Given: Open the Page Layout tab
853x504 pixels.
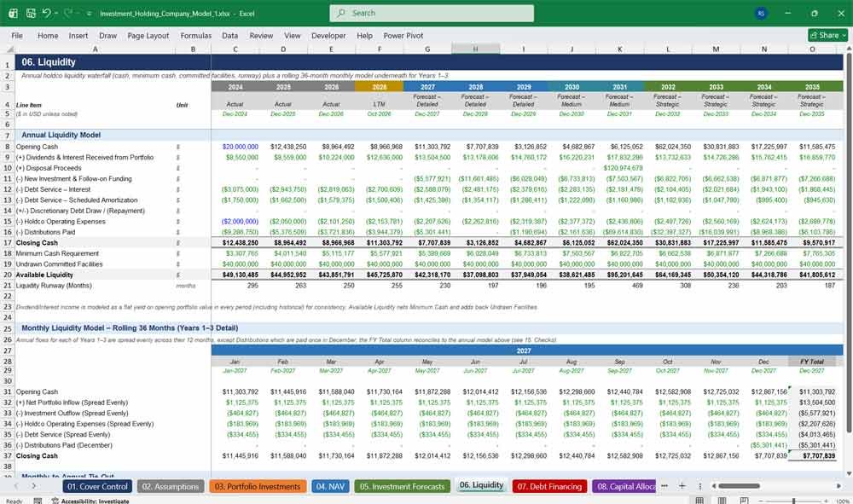Looking at the screenshot, I should (x=148, y=35).
